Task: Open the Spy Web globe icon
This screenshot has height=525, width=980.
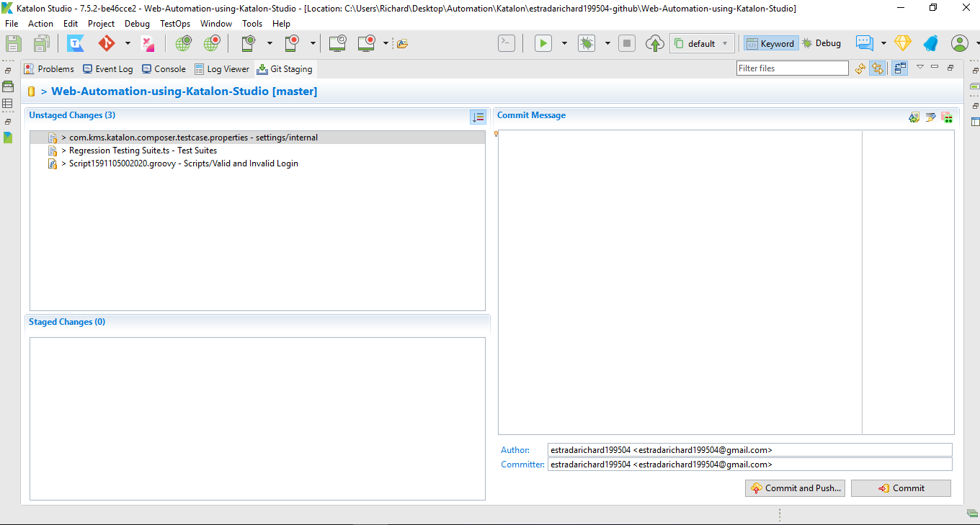Action: [x=183, y=43]
